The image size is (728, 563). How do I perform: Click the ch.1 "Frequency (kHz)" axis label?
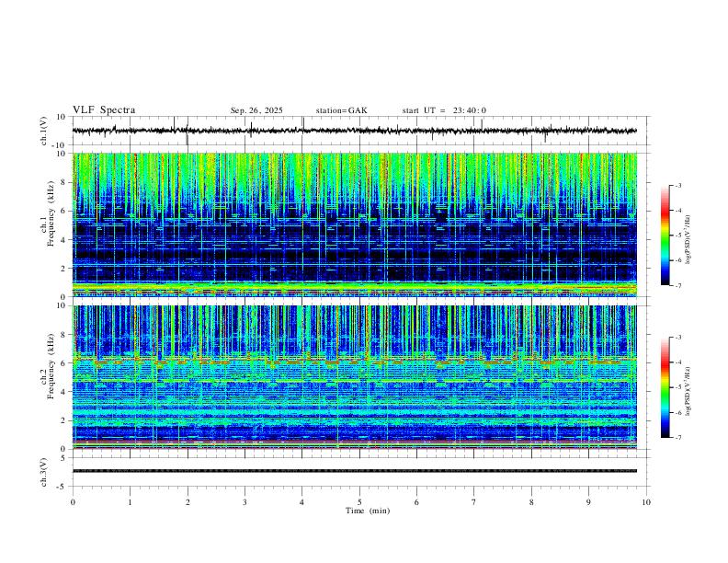51,213
